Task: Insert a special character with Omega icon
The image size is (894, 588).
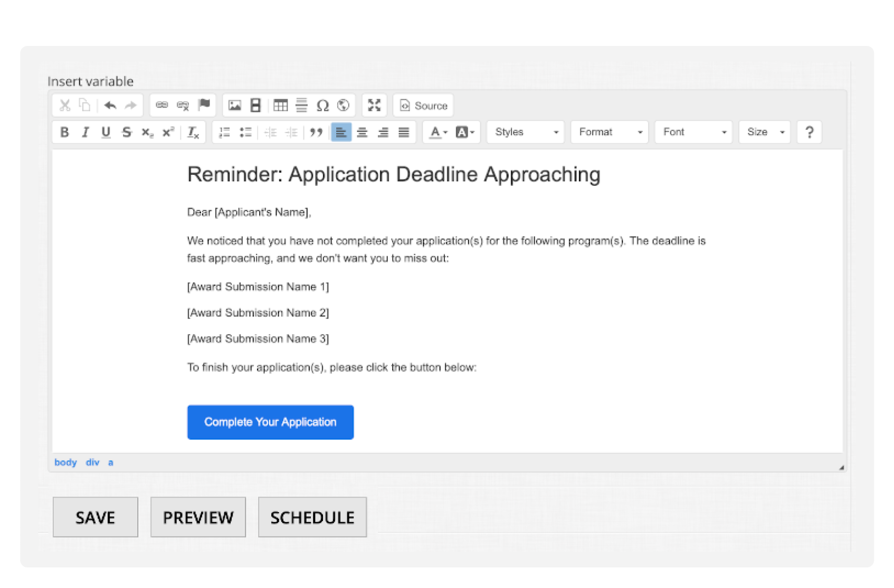Action: pos(322,106)
